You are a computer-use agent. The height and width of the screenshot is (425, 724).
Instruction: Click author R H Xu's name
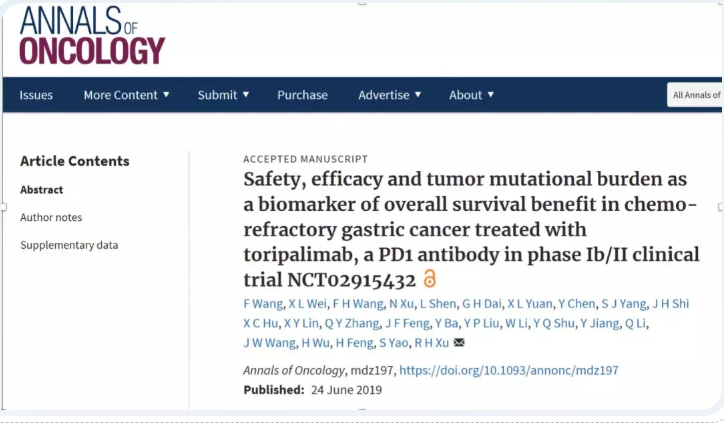pyautogui.click(x=431, y=343)
